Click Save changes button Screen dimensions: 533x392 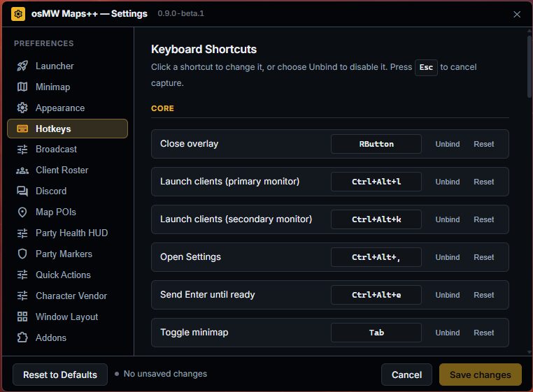point(481,375)
